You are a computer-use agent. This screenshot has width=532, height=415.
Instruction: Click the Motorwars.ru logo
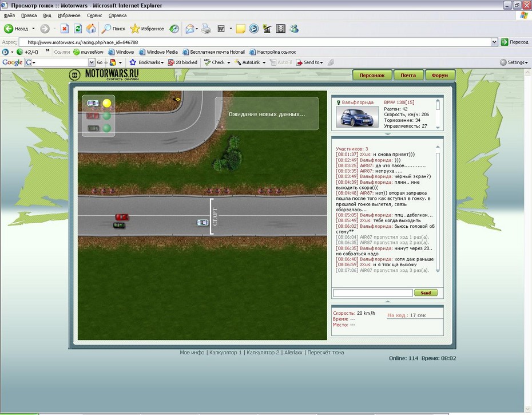pyautogui.click(x=104, y=74)
